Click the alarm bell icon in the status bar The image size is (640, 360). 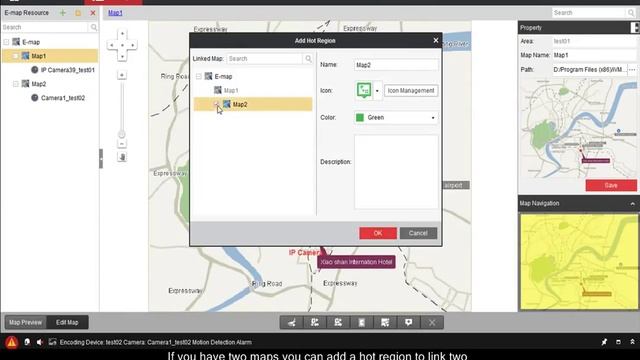(27, 342)
